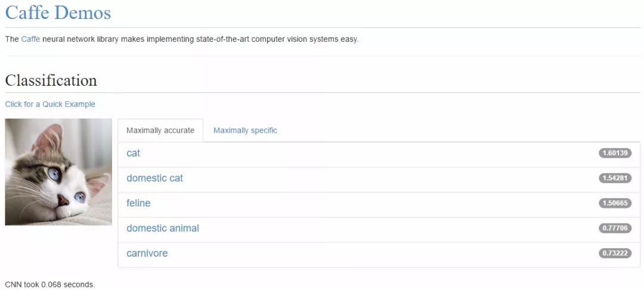Open the 'carnivore' result link
The height and width of the screenshot is (290, 644).
147,253
